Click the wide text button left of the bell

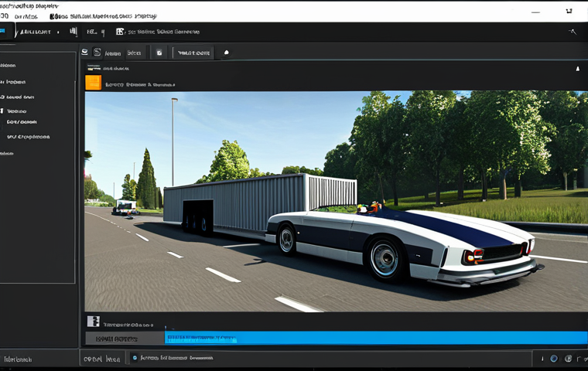point(193,53)
